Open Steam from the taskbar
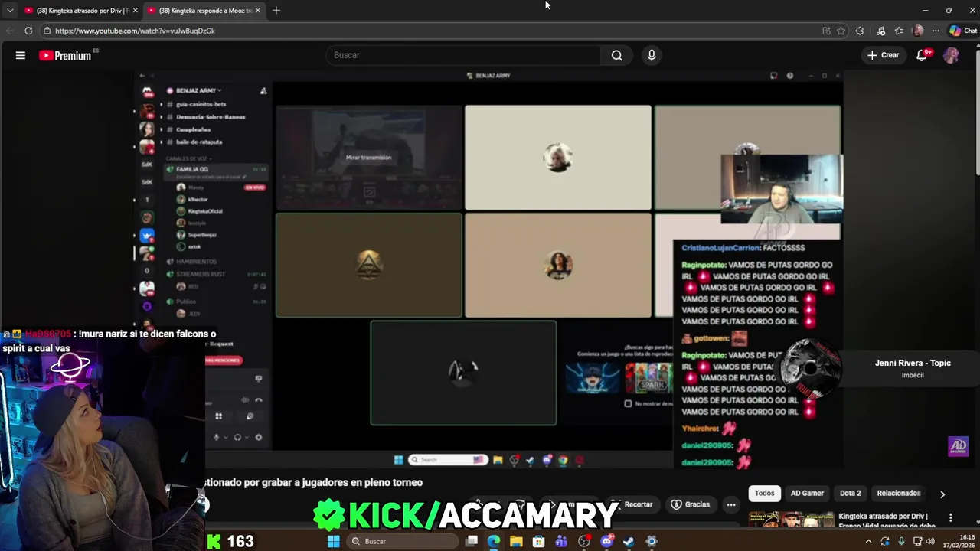Image resolution: width=980 pixels, height=551 pixels. tap(629, 541)
